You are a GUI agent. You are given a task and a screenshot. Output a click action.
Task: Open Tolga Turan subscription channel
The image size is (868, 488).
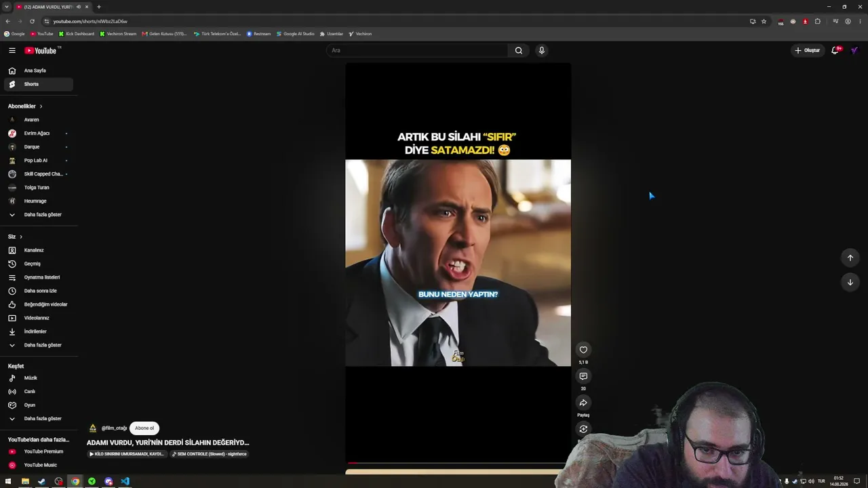click(38, 188)
